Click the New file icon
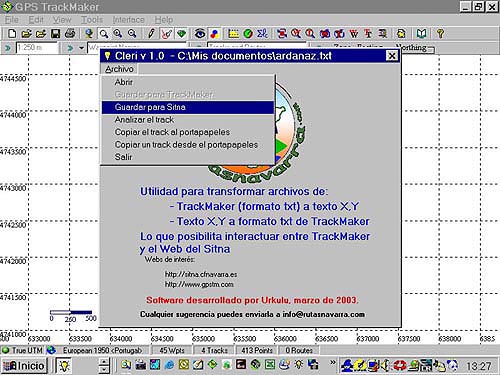This screenshot has height=375, width=500. coord(12,34)
